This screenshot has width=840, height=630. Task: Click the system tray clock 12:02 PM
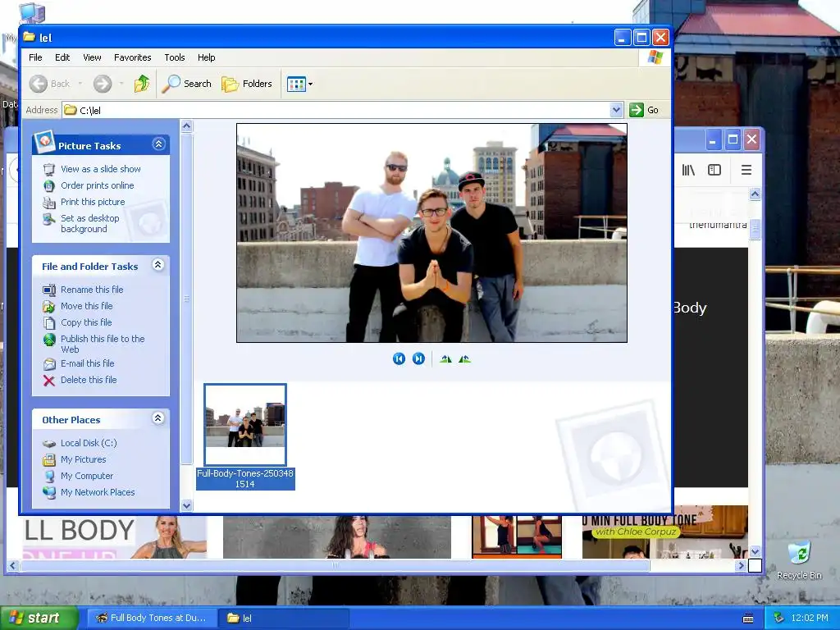coord(810,618)
